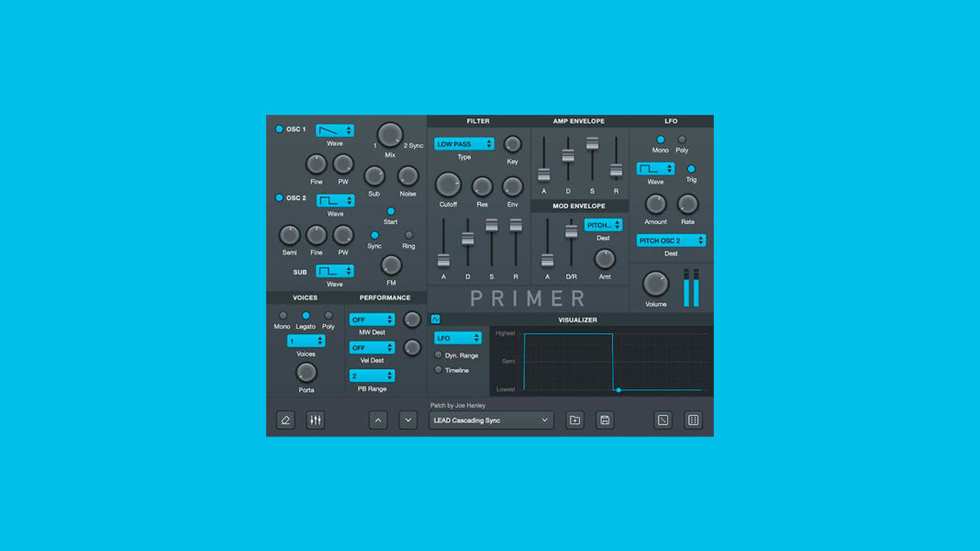Go to next patch with down arrow
Image resolution: width=980 pixels, height=551 pixels.
[408, 421]
